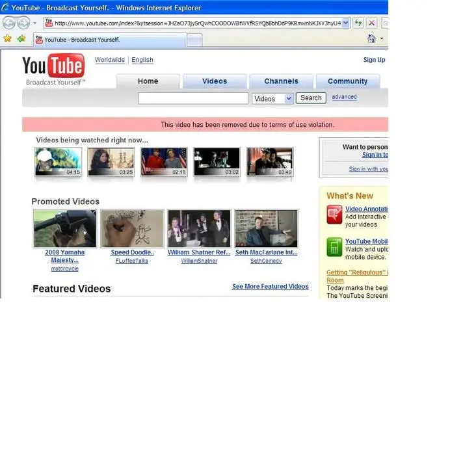Open the FLuffeeTalks channel link
Viewport: 476px width, 476px height.
[x=132, y=261]
